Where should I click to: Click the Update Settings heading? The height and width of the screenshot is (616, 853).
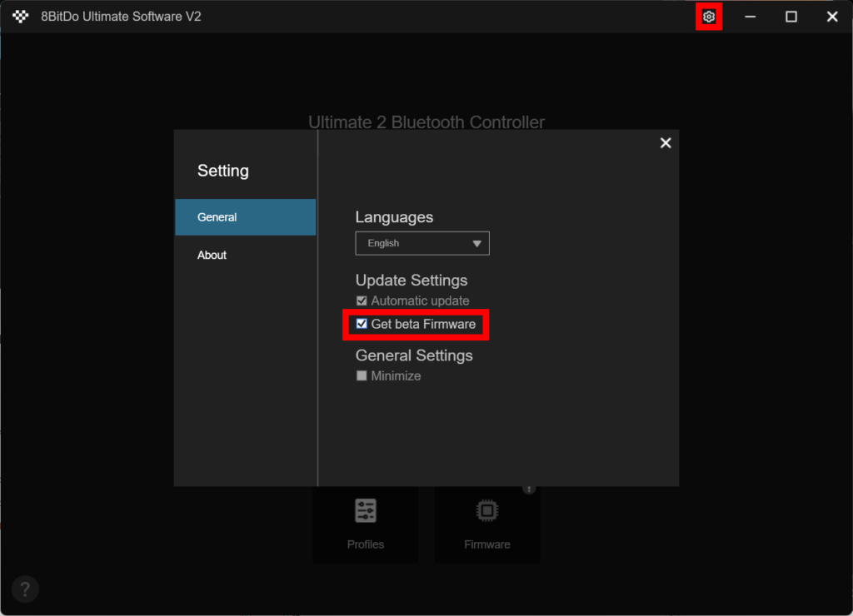coord(411,281)
